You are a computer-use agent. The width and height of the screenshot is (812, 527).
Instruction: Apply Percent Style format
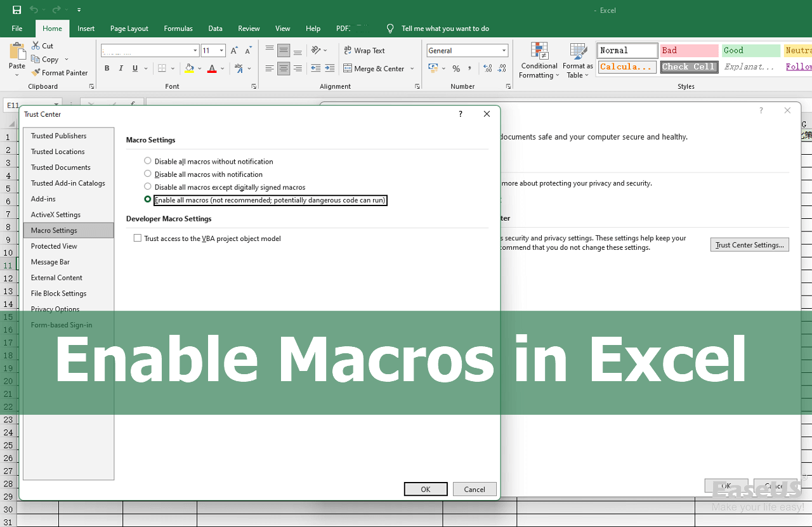(x=456, y=68)
